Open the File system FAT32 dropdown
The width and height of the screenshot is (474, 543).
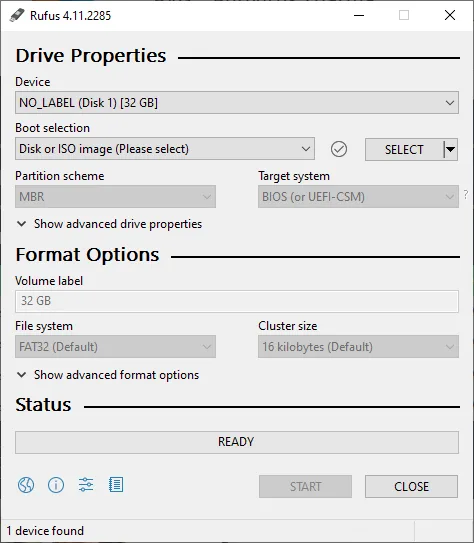[115, 347]
